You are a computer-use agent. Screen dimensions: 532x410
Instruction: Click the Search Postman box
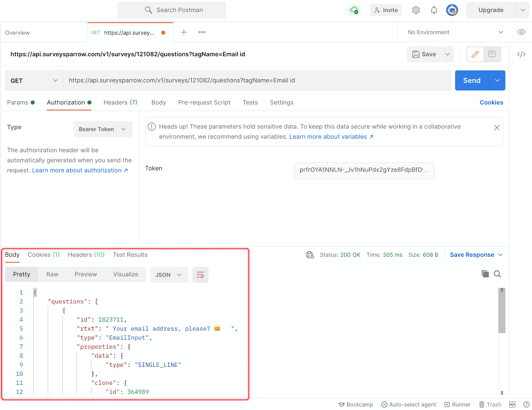point(172,10)
